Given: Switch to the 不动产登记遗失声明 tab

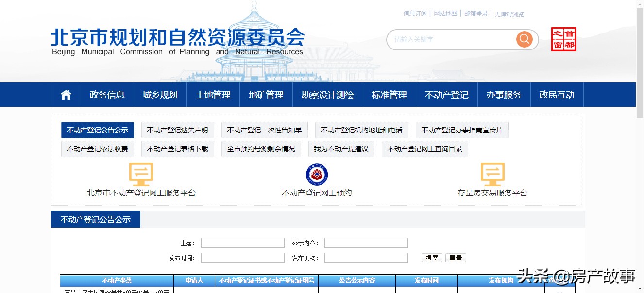Looking at the screenshot, I should point(178,130).
